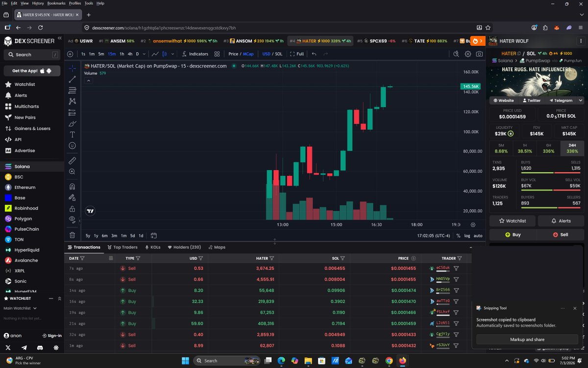Viewport: 588px width, 368px height.
Task: Select the trend line drawing tool
Action: 72,79
